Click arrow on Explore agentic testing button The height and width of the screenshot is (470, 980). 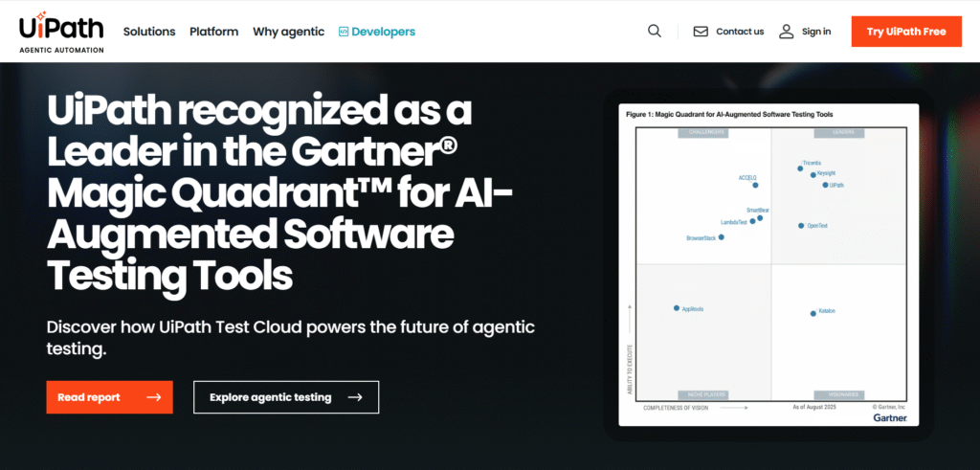point(355,397)
